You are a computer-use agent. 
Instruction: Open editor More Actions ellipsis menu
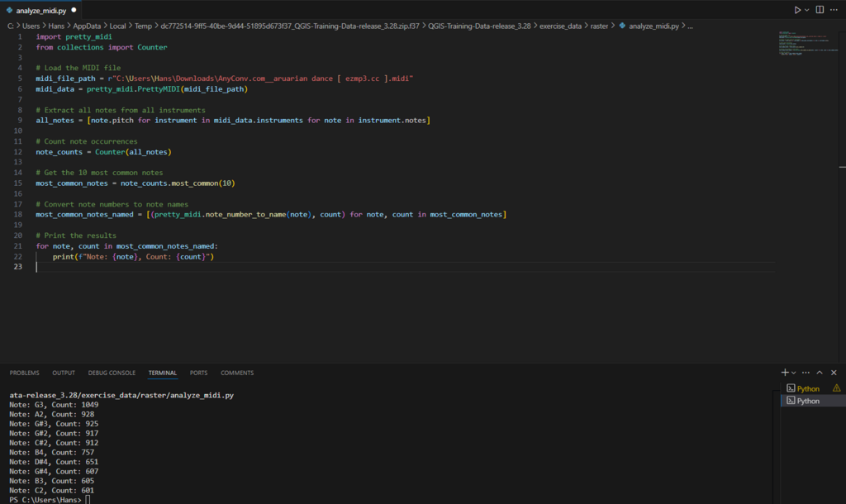click(834, 10)
